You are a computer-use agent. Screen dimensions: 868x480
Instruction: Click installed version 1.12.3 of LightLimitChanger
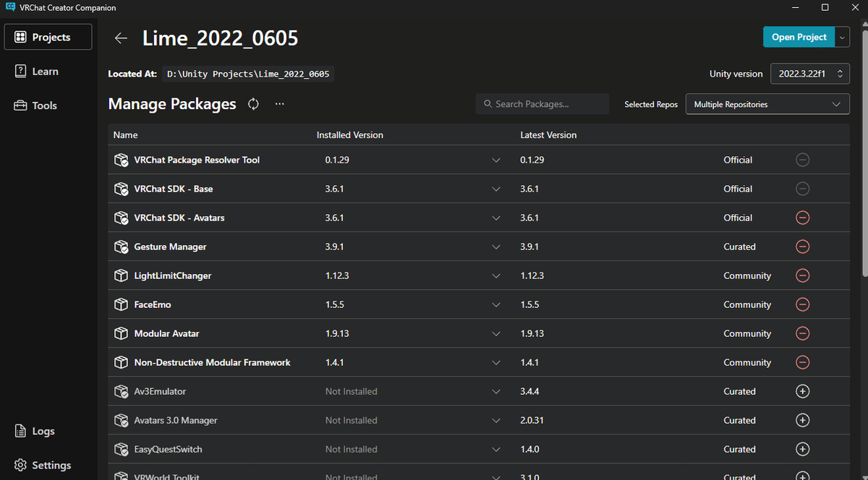point(337,275)
